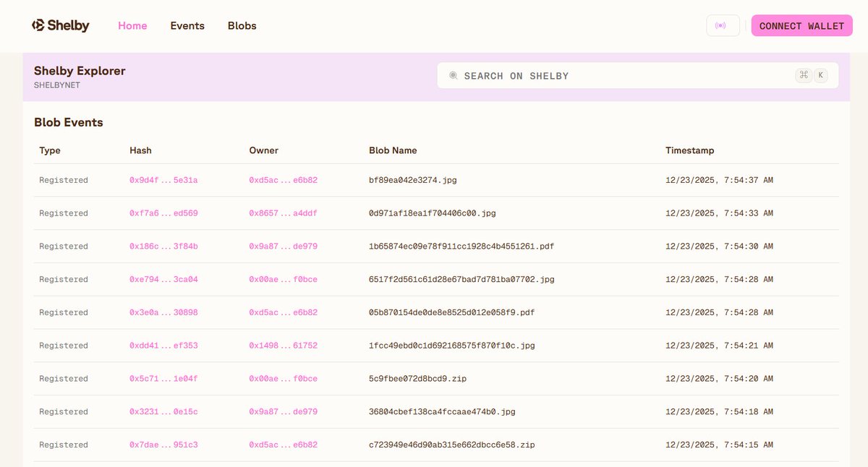This screenshot has height=467, width=868.
Task: Open hash 0x9d4f...5e31a
Action: pyautogui.click(x=163, y=180)
